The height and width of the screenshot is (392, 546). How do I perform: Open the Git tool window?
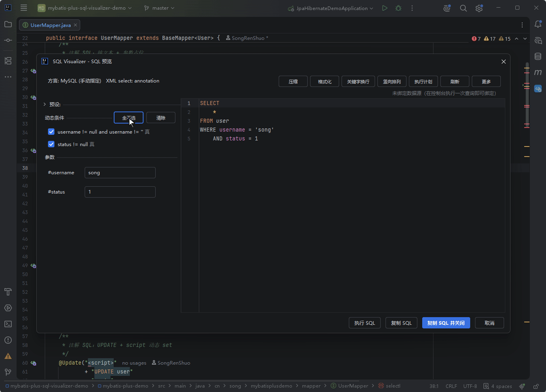tap(8, 372)
